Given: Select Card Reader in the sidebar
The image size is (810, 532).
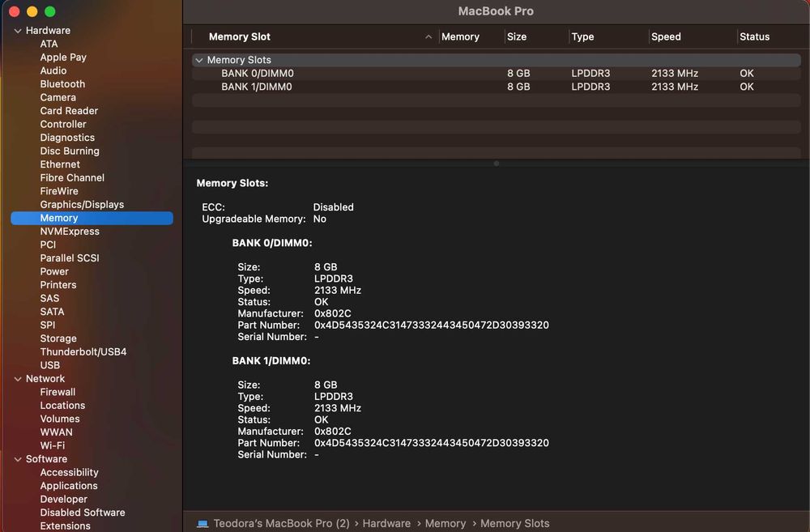Looking at the screenshot, I should point(69,111).
